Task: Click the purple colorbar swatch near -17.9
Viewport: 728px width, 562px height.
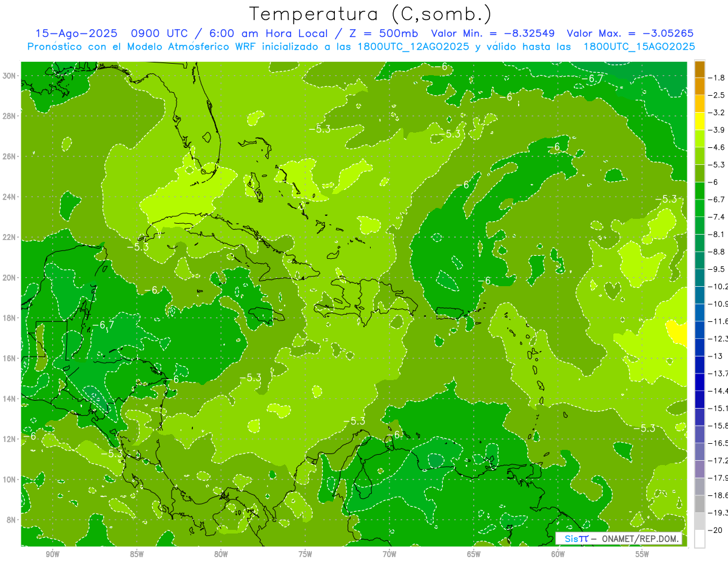Action: pyautogui.click(x=699, y=469)
